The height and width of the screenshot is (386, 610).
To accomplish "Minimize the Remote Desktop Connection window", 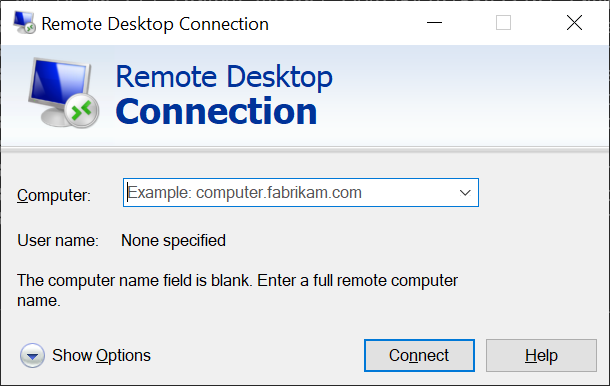I will tap(434, 23).
